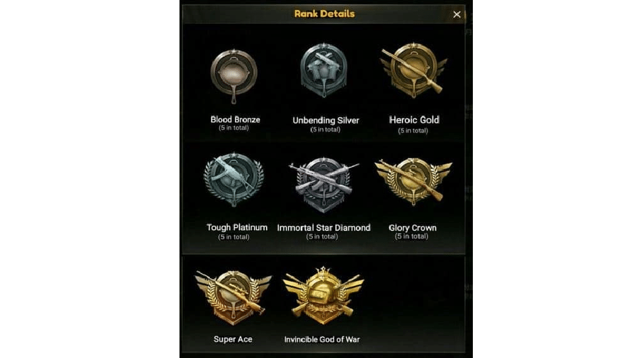Select the Unbending Silver rank badge
Viewport: 644px width, 358px height.
324,70
